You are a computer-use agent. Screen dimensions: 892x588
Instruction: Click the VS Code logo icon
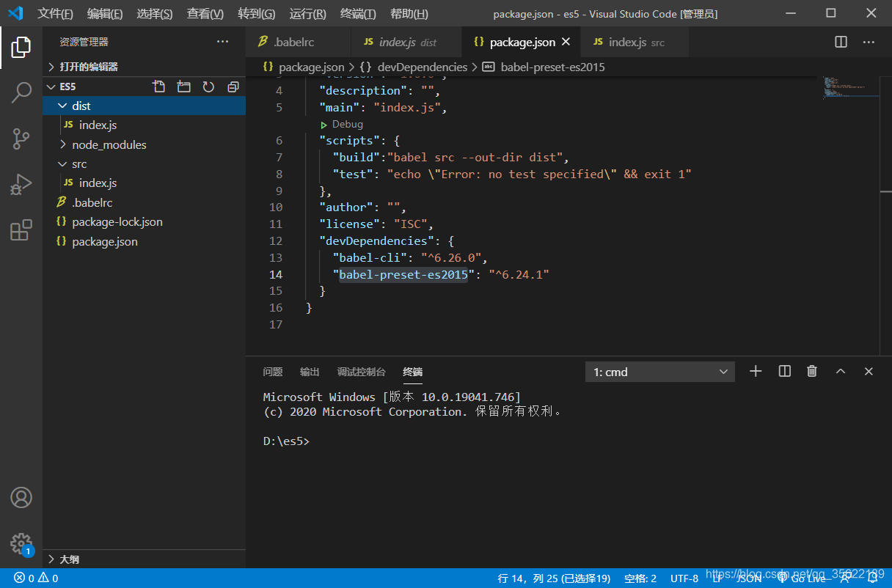15,13
